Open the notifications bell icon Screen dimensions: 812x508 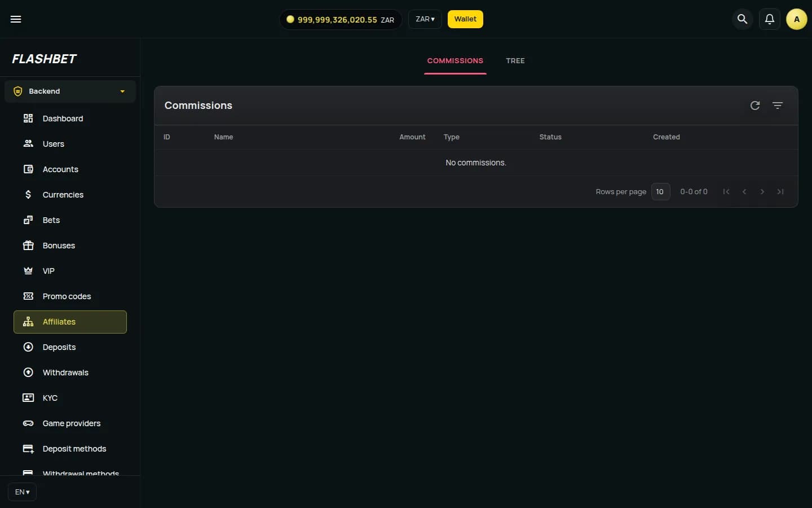tap(770, 19)
